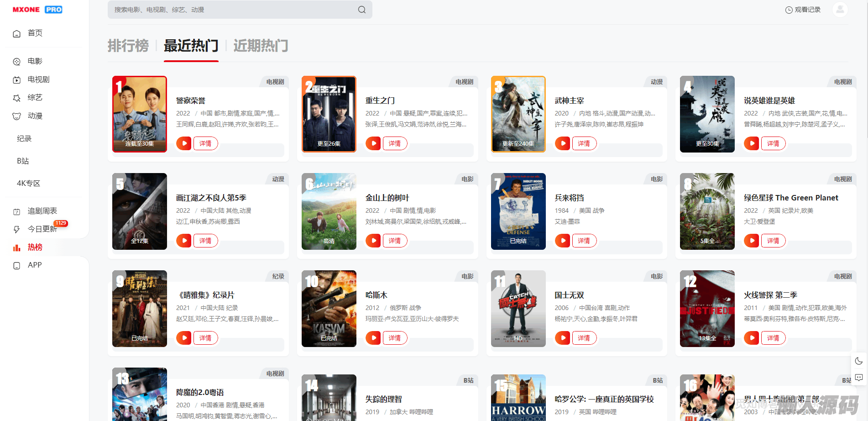Play 重生之门 with the play button
This screenshot has width=868, height=421.
click(x=373, y=143)
